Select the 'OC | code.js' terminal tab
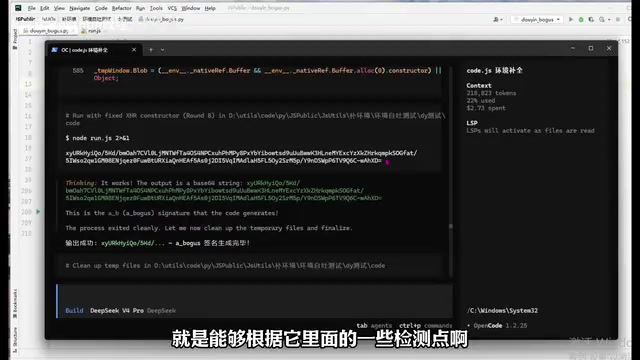Screen dimensions: 640x360 94,50
